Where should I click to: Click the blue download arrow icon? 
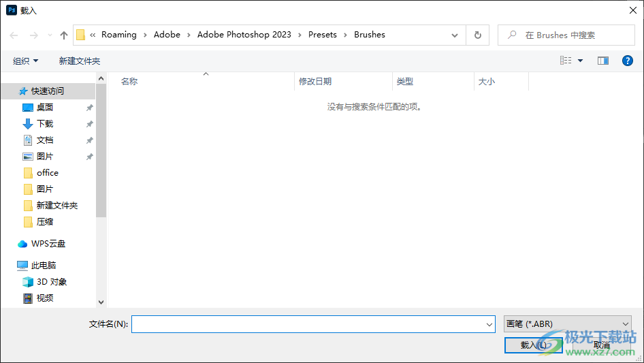coord(27,124)
